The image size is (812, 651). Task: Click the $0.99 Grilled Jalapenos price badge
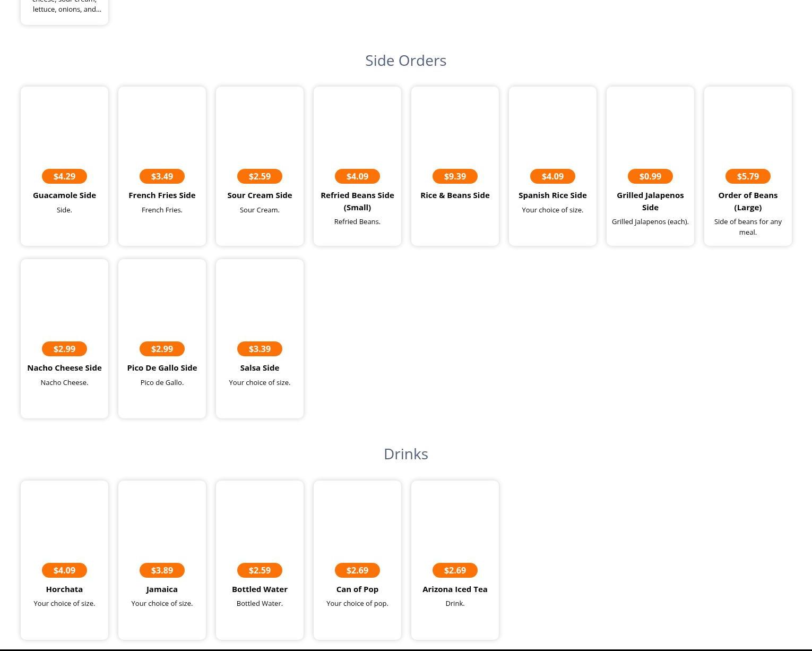650,176
